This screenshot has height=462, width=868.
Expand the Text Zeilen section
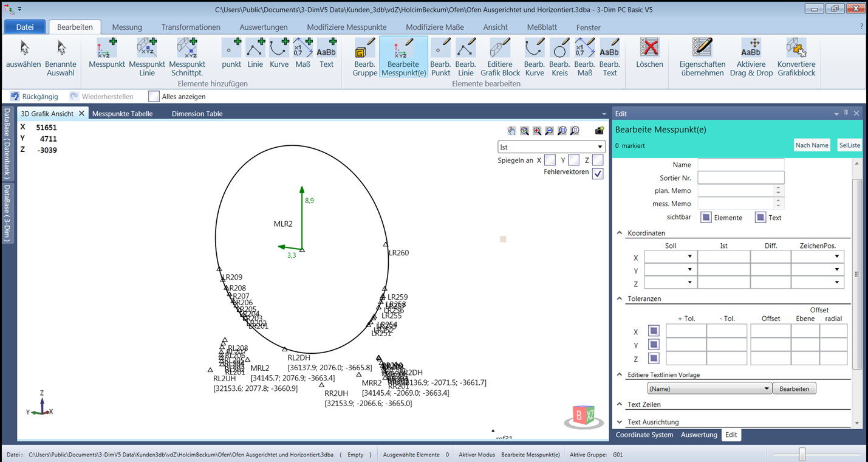[x=620, y=404]
